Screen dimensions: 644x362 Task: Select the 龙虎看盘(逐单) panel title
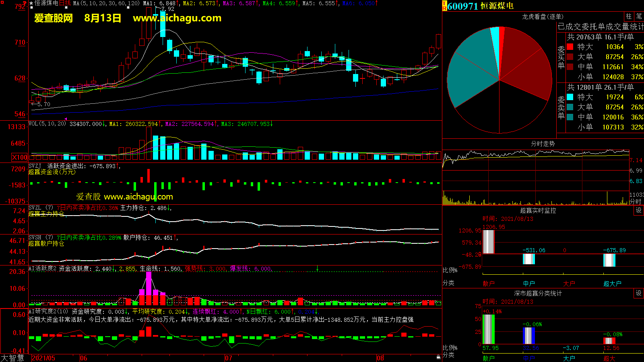pyautogui.click(x=543, y=16)
